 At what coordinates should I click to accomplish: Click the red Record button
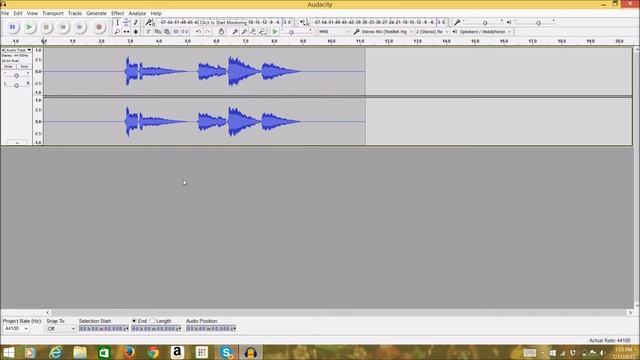pos(99,27)
